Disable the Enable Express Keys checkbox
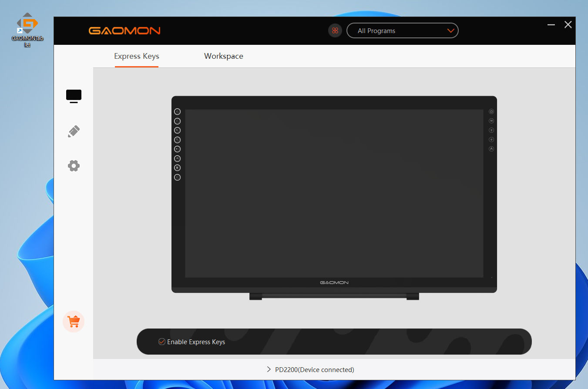 [x=161, y=342]
